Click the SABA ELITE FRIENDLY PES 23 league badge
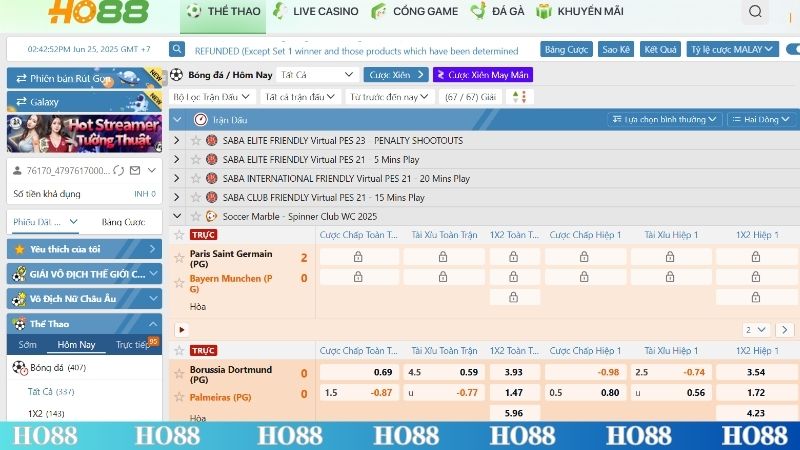The image size is (800, 450). click(x=211, y=140)
